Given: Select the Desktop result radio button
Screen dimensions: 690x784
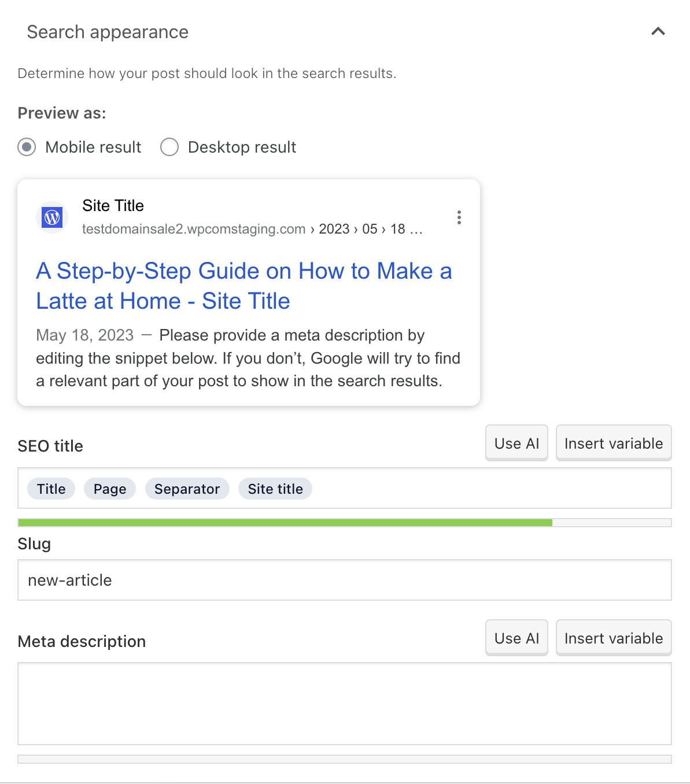Looking at the screenshot, I should coord(169,147).
